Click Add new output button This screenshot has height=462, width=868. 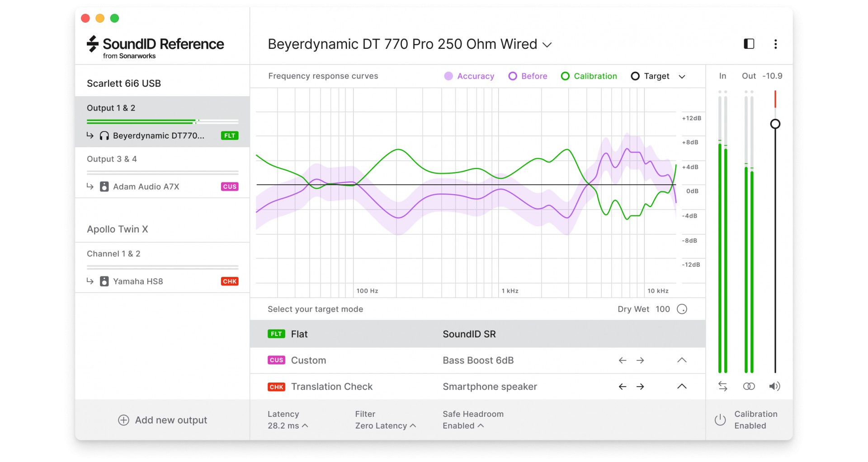click(162, 420)
